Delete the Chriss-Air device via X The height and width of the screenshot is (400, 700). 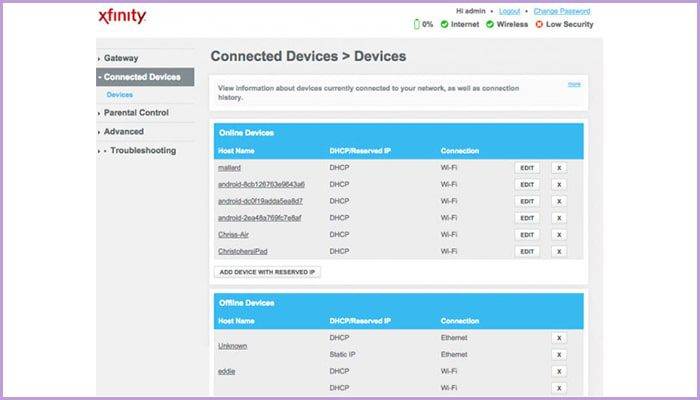tap(559, 235)
